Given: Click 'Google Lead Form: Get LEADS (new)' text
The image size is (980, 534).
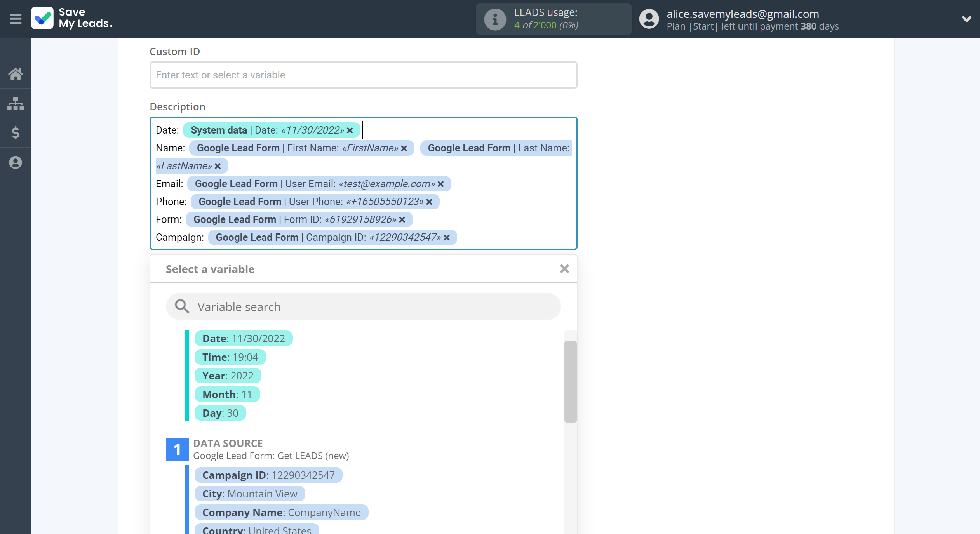Looking at the screenshot, I should pyautogui.click(x=271, y=456).
